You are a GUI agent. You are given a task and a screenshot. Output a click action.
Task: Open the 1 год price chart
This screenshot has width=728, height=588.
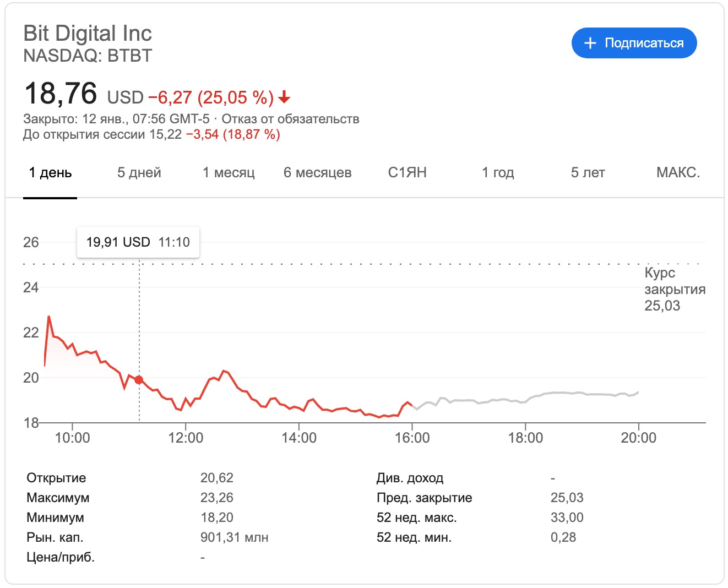(x=498, y=172)
